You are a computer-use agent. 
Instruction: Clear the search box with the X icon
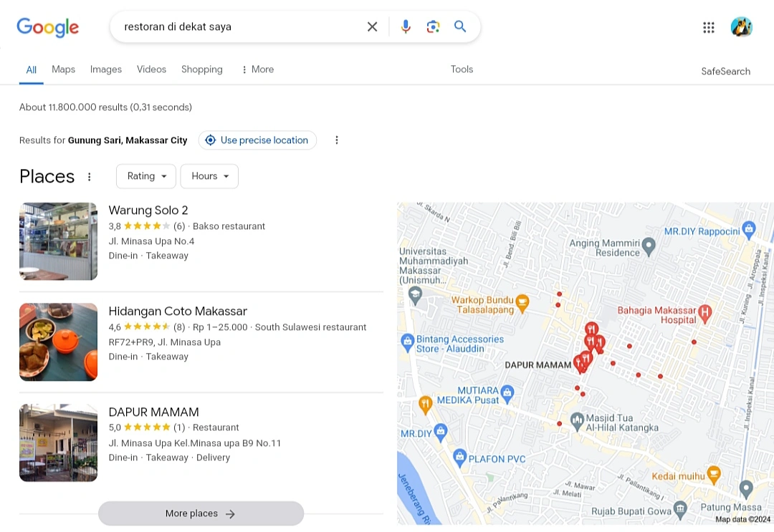point(372,26)
